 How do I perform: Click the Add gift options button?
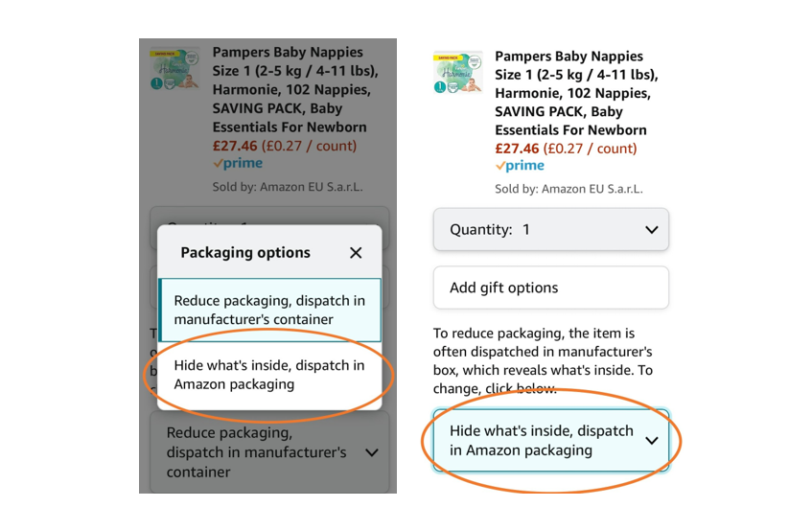click(550, 288)
